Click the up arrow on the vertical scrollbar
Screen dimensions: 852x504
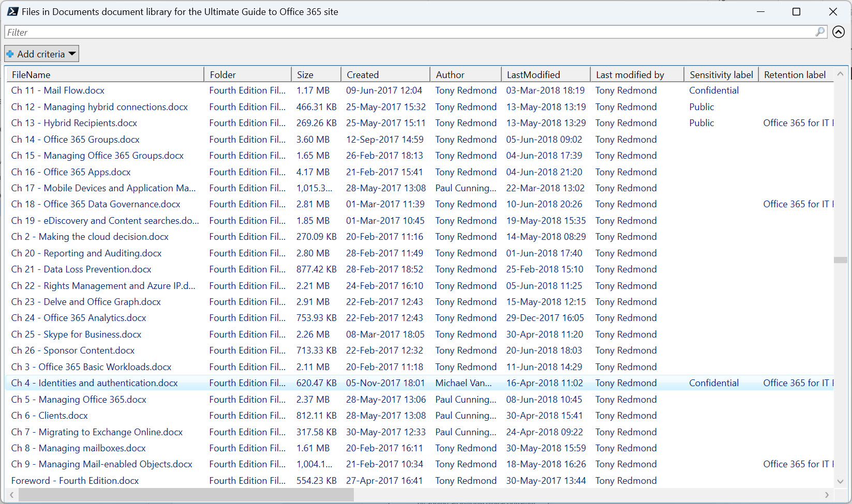pyautogui.click(x=840, y=74)
